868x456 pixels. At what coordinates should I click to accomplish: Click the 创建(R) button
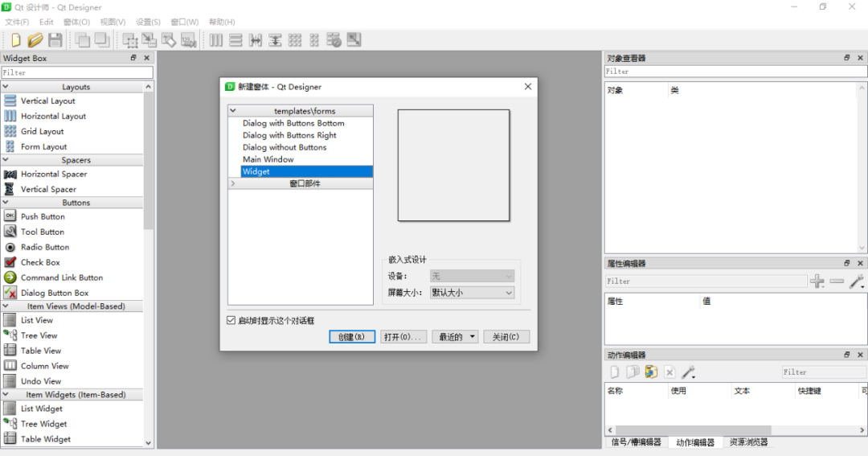click(352, 337)
